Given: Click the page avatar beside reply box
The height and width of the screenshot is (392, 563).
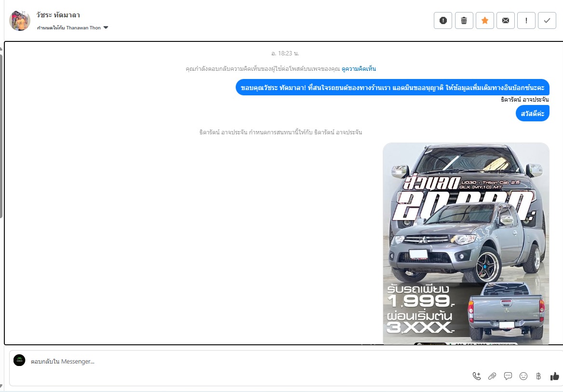Looking at the screenshot, I should click(x=19, y=360).
